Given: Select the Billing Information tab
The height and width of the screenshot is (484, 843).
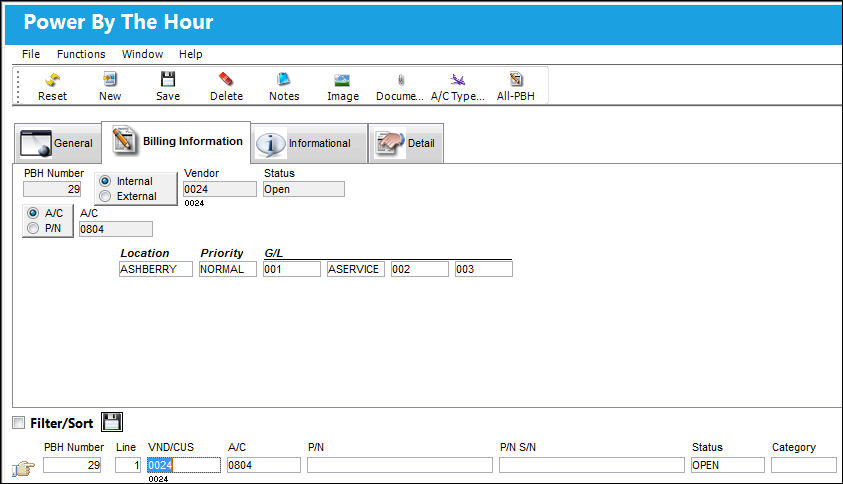Looking at the screenshot, I should [176, 141].
